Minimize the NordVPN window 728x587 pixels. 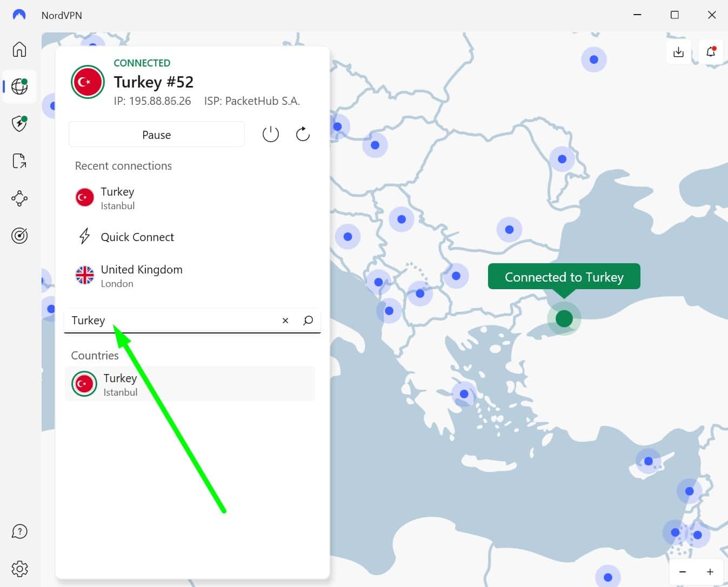(x=637, y=15)
